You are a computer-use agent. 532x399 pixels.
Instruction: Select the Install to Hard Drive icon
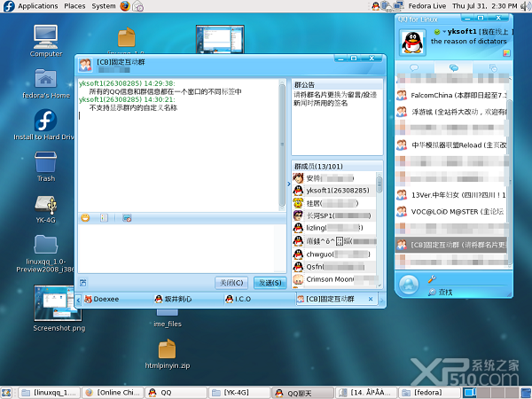tap(44, 125)
